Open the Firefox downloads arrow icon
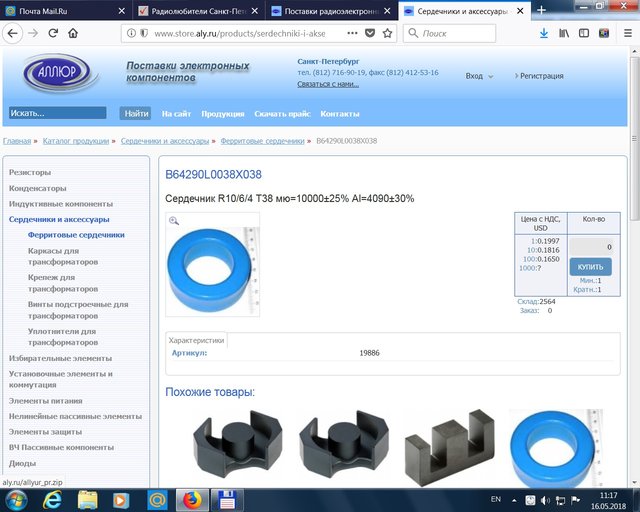This screenshot has width=640, height=512. 543,33
